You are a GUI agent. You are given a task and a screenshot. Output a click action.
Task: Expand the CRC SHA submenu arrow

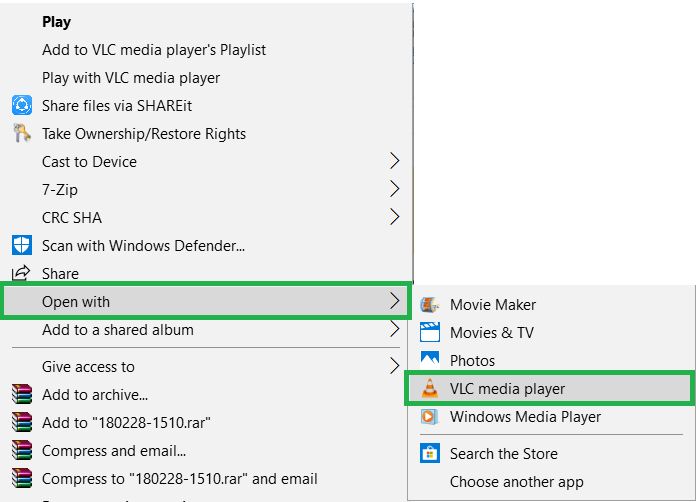pyautogui.click(x=395, y=217)
